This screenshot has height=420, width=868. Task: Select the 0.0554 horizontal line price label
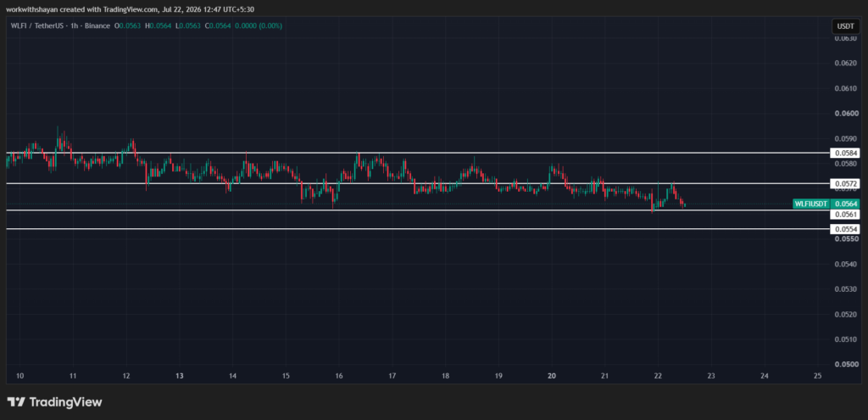[845, 229]
